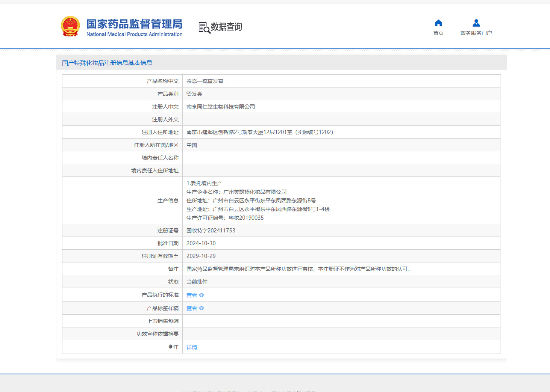Open the 政务服务门户 text label

click(x=476, y=33)
